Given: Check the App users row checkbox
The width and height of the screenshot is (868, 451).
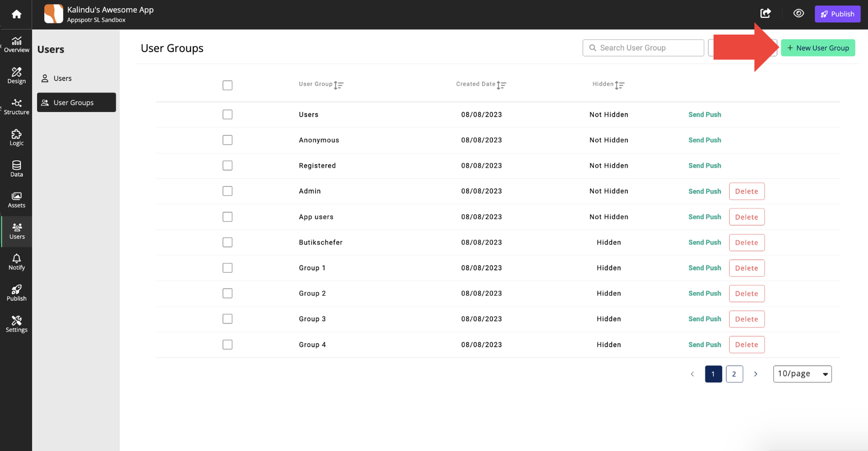Looking at the screenshot, I should [x=227, y=217].
